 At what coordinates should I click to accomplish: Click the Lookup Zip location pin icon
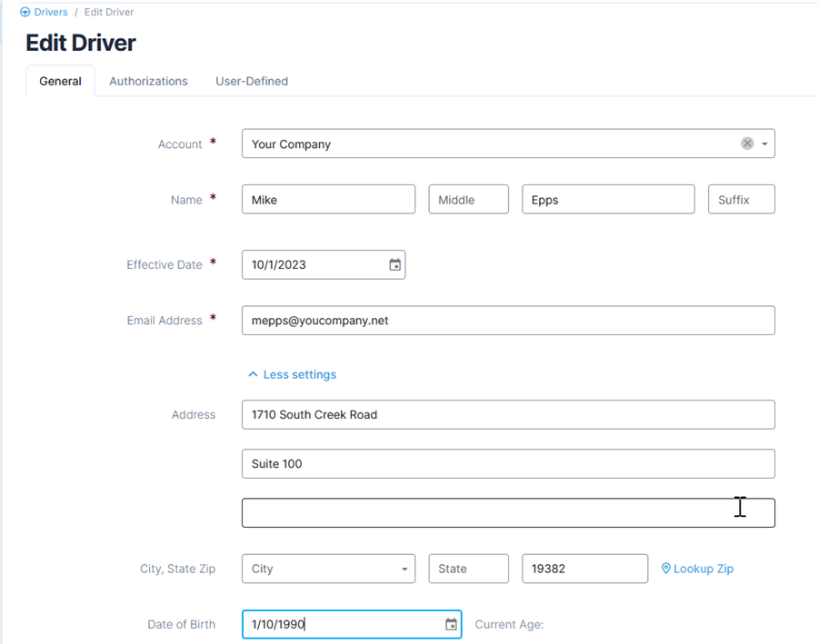pyautogui.click(x=665, y=569)
